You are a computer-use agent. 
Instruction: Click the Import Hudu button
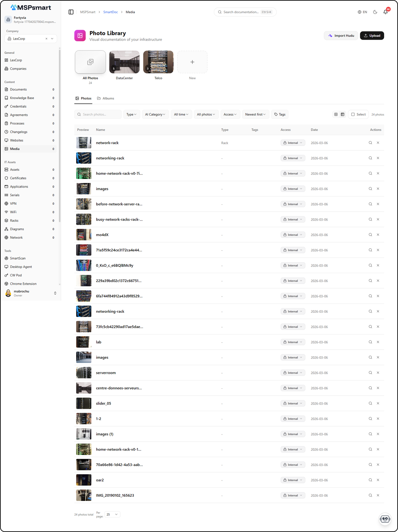click(x=341, y=36)
